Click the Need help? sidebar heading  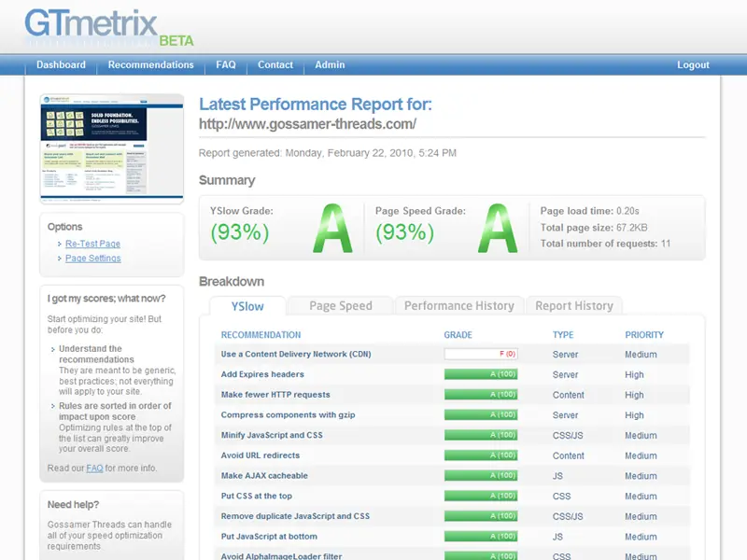74,504
